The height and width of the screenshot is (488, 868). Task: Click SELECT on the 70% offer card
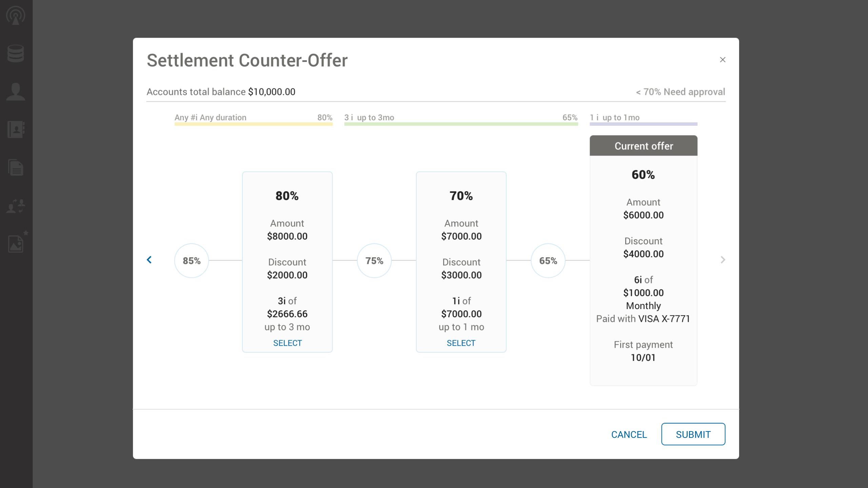(x=461, y=343)
